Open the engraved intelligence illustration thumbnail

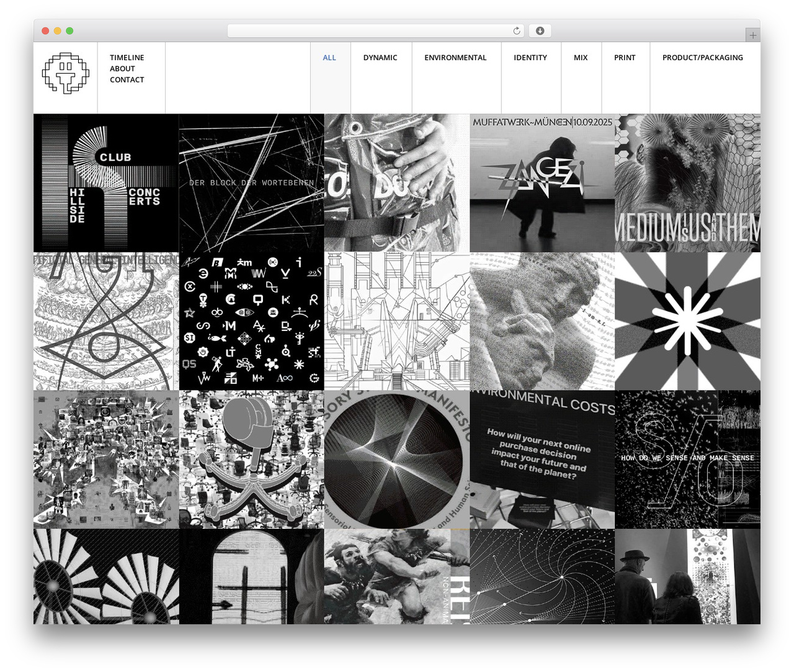coord(106,321)
